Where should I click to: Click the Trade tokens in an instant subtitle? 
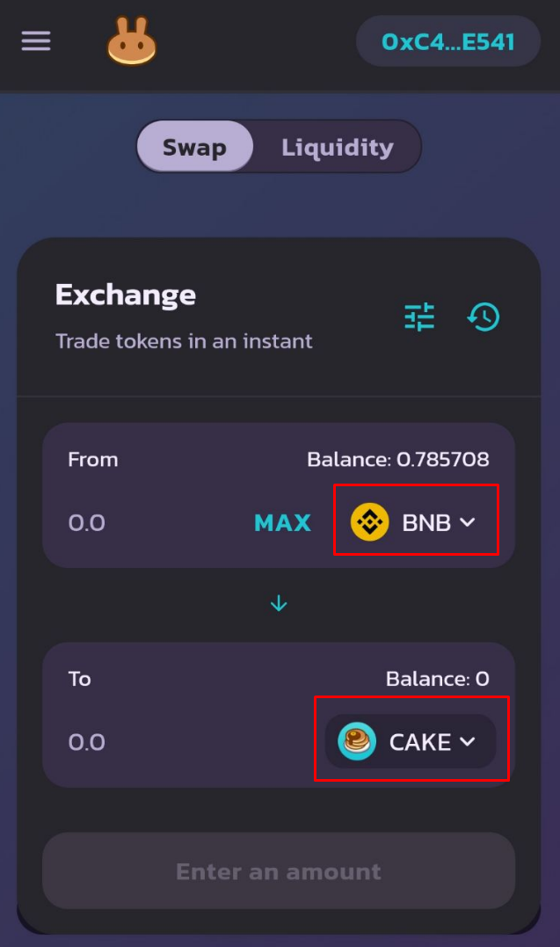tap(184, 340)
